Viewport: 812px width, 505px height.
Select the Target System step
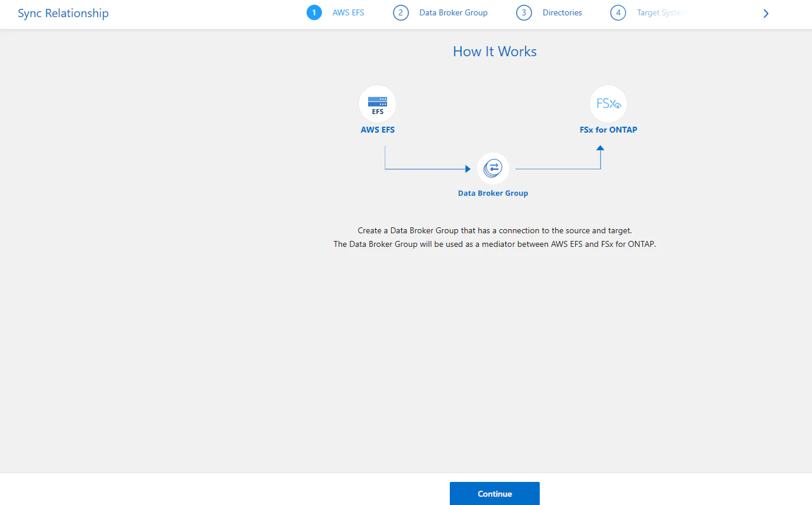pos(661,12)
